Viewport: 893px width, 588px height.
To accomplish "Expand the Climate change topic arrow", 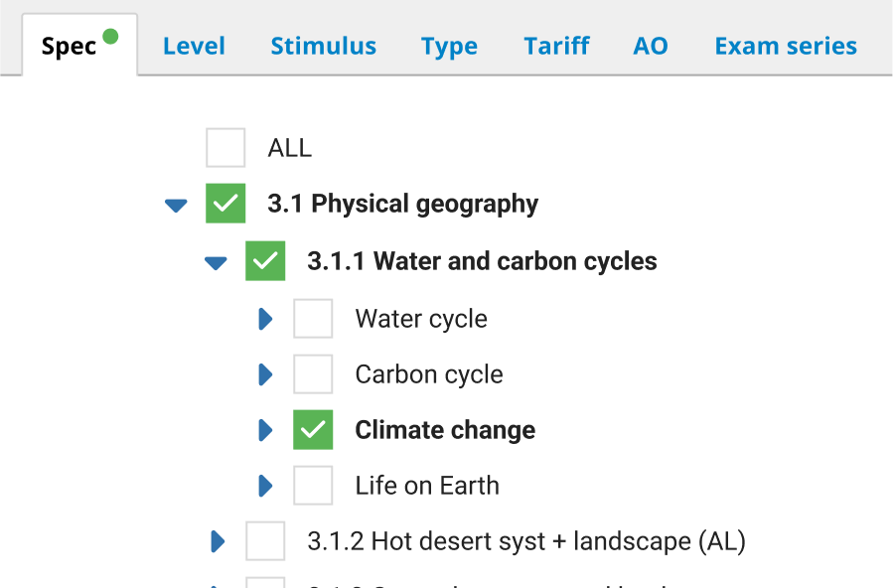I will pos(265,430).
